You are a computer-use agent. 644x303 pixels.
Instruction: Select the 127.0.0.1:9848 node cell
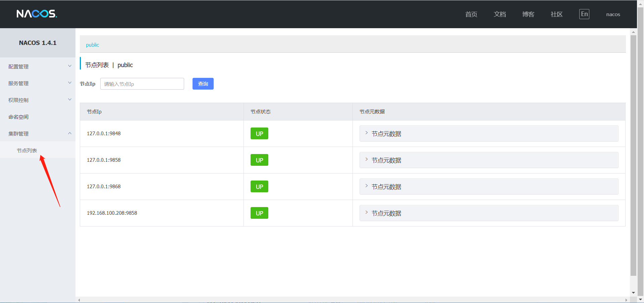click(162, 134)
